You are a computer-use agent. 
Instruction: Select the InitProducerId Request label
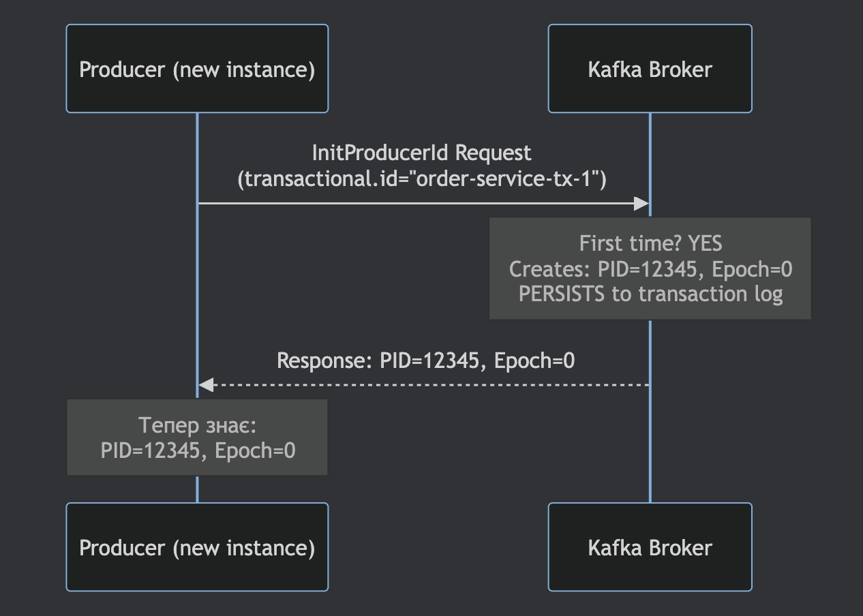click(x=421, y=153)
